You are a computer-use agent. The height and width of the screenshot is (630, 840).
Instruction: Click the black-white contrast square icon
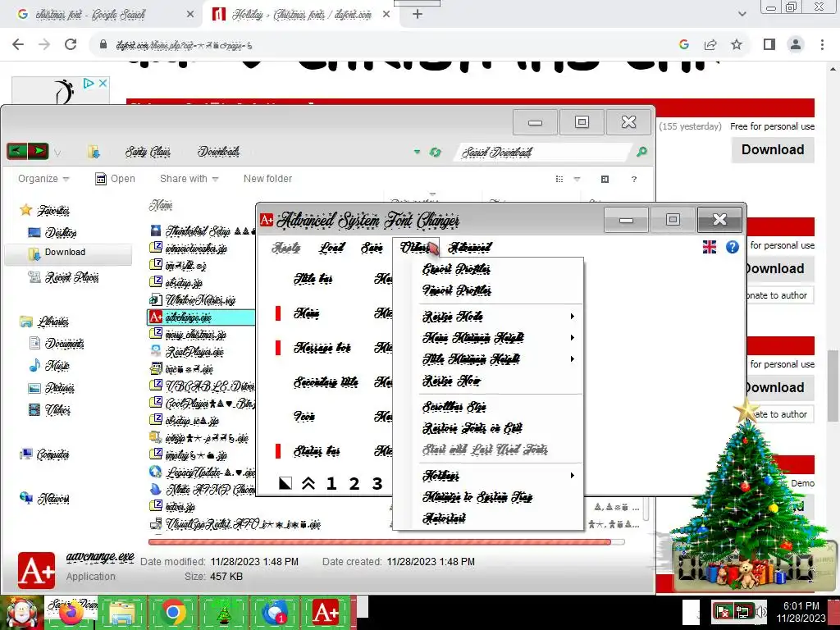285,484
